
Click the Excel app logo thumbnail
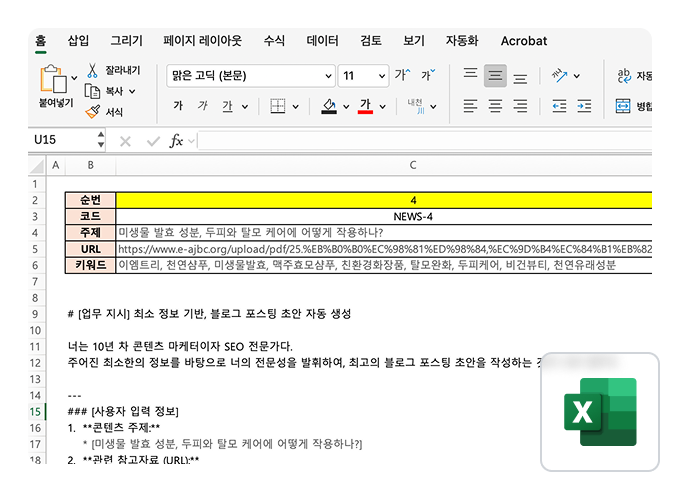[x=600, y=412]
